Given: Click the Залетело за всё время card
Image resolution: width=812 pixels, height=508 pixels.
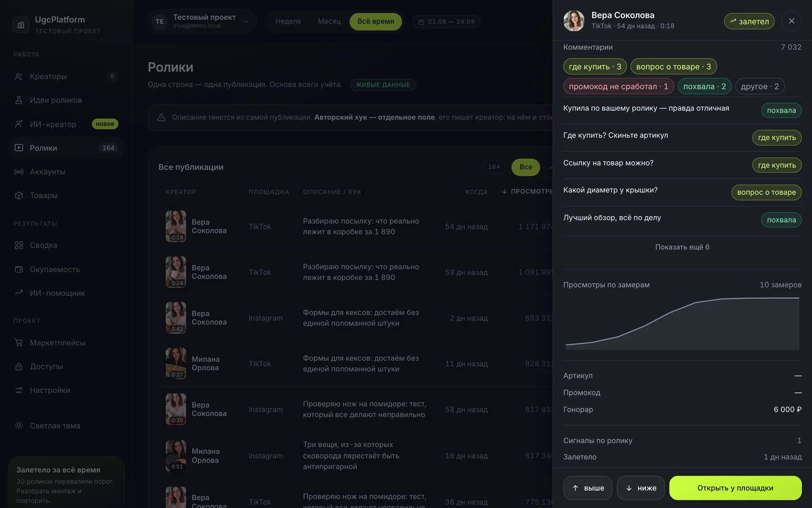Looking at the screenshot, I should (66, 483).
